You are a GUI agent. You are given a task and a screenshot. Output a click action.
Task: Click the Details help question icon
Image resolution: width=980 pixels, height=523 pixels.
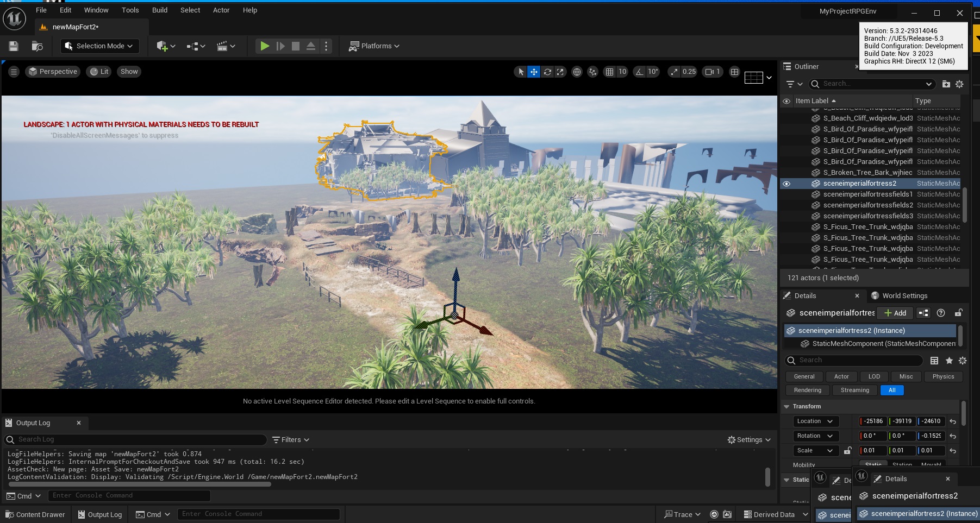pos(941,313)
